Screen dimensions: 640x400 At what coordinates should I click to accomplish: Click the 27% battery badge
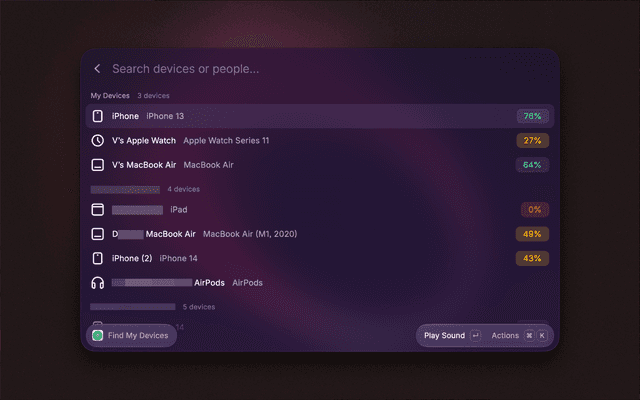(x=532, y=140)
